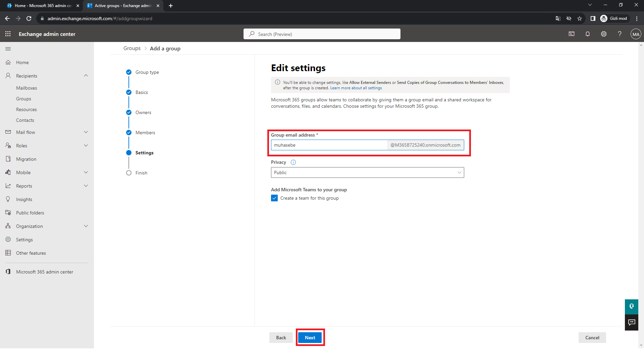Switch to Home - Microsoft 365 admin tab
The image size is (644, 349).
[43, 6]
